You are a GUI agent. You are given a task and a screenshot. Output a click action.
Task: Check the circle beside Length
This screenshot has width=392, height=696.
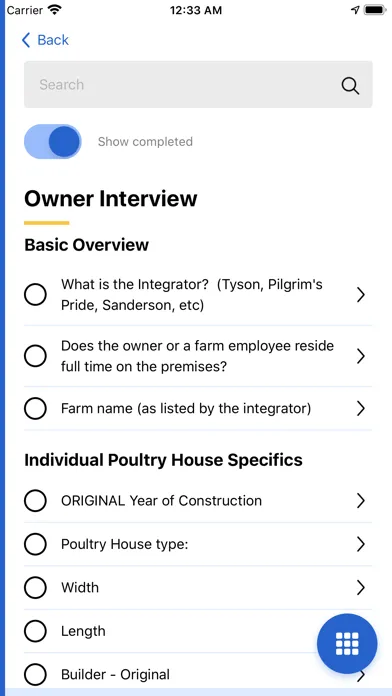35,631
